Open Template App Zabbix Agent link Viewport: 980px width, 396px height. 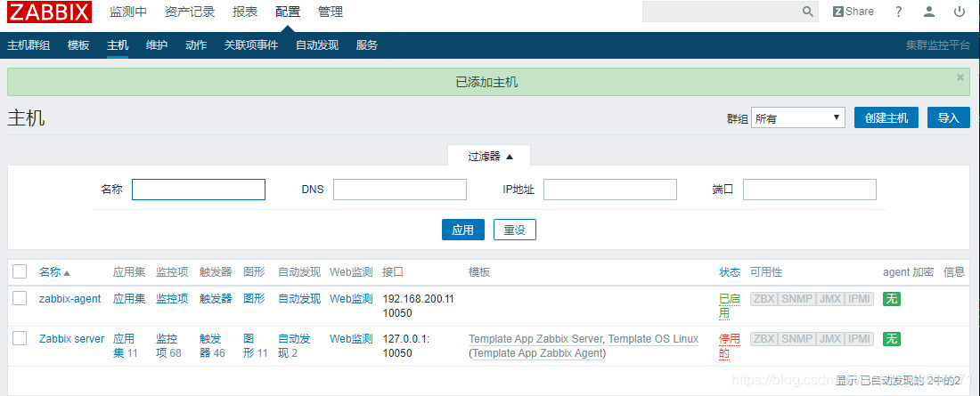pyautogui.click(x=538, y=353)
